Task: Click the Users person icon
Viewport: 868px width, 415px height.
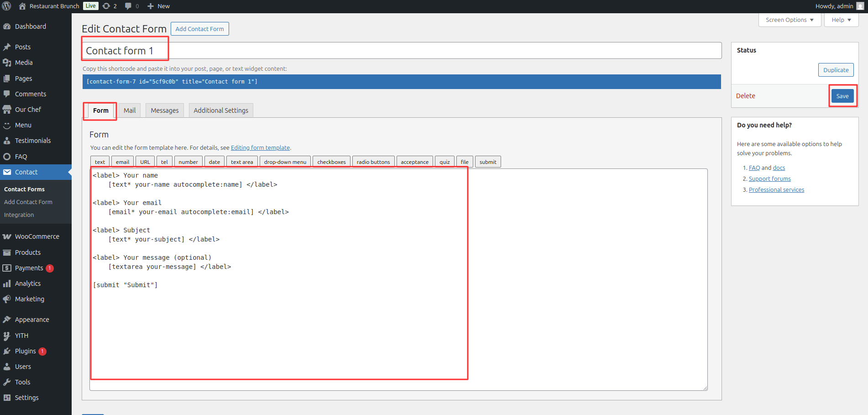Action: [7, 367]
